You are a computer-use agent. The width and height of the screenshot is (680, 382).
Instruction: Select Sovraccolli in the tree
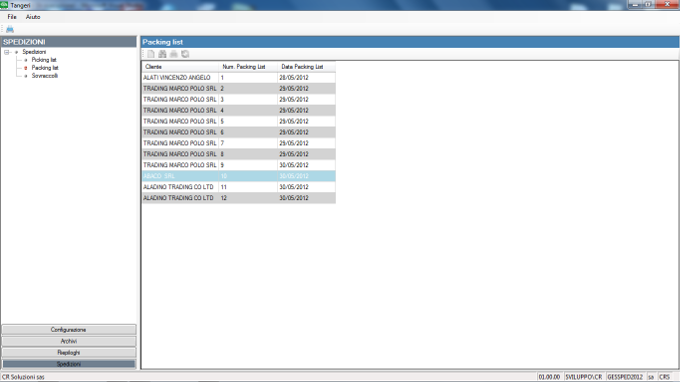[44, 75]
